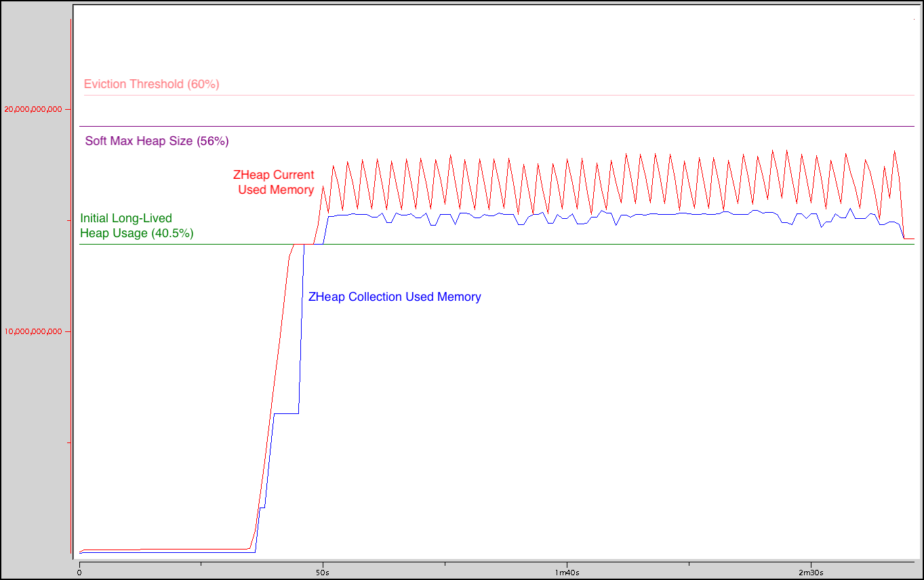This screenshot has width=924, height=580.
Task: Click the "ZHeap Current Used Memory" label
Action: [273, 182]
